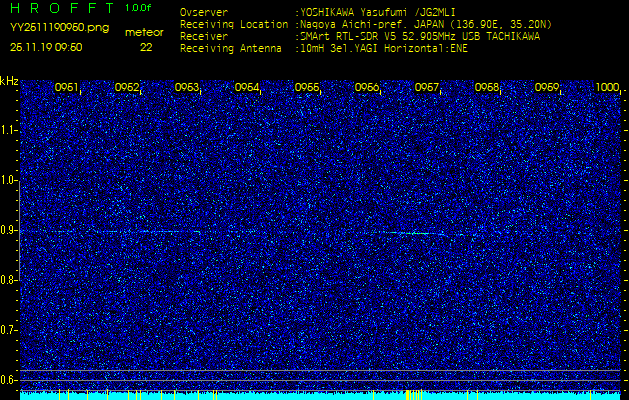Select the meteor count value 22
The image size is (629, 400).
146,48
